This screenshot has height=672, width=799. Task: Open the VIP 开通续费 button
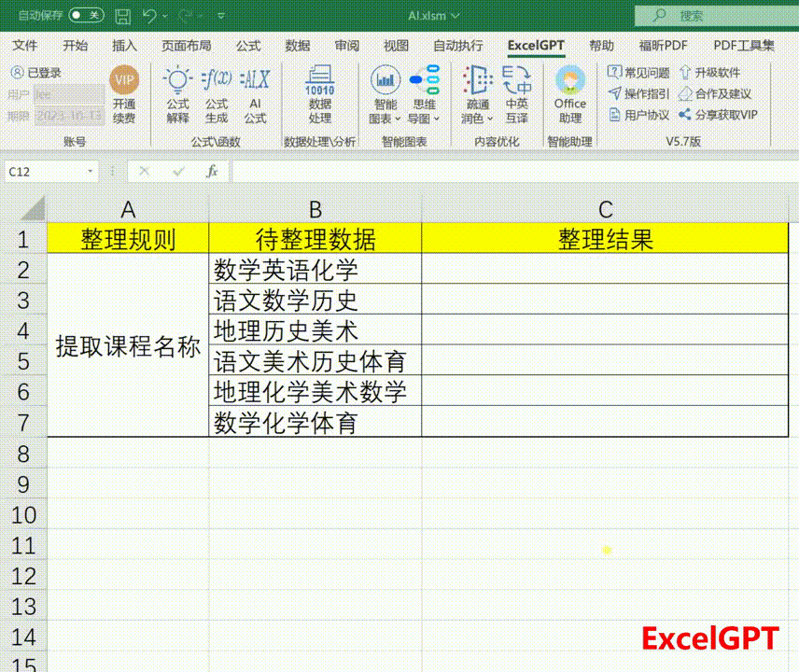tap(124, 95)
